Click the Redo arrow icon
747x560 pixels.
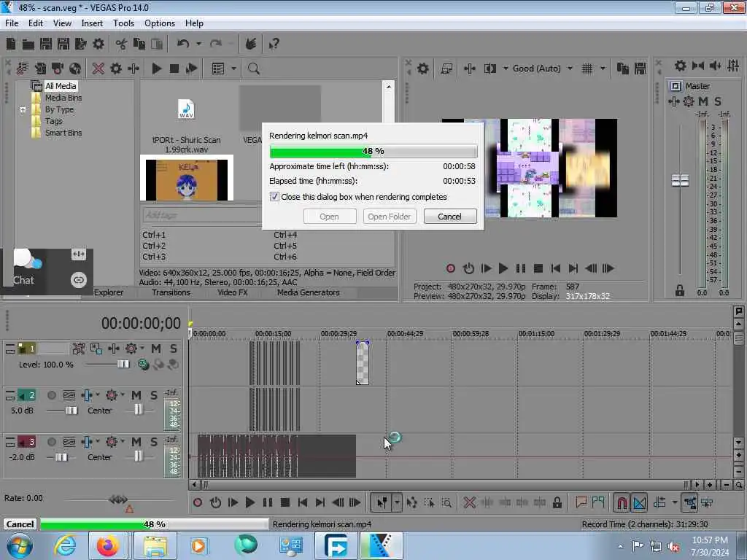click(x=216, y=44)
